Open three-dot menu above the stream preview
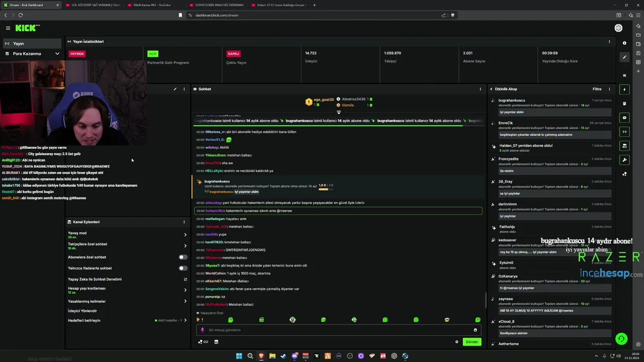 click(184, 89)
